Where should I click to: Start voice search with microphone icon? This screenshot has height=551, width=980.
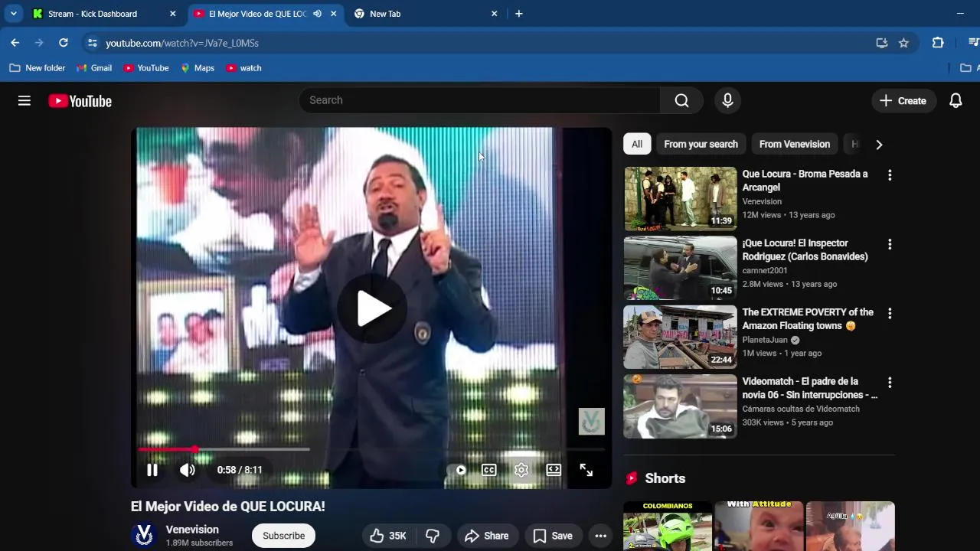(x=727, y=100)
